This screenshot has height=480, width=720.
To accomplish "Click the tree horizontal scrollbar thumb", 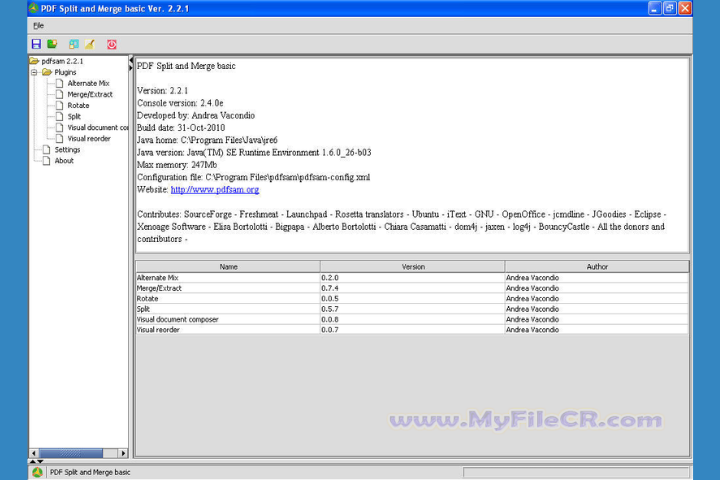I will click(x=71, y=453).
